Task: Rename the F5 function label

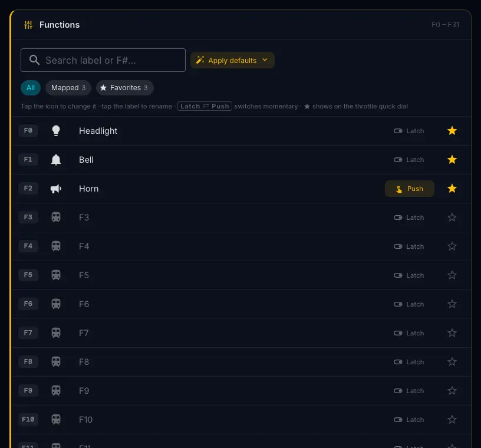Action: [84, 275]
